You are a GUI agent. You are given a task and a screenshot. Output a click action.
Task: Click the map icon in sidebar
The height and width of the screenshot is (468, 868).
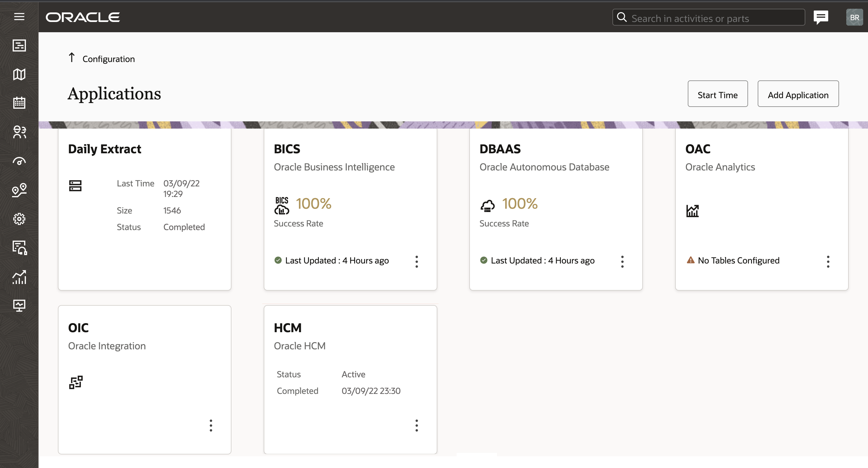(19, 74)
